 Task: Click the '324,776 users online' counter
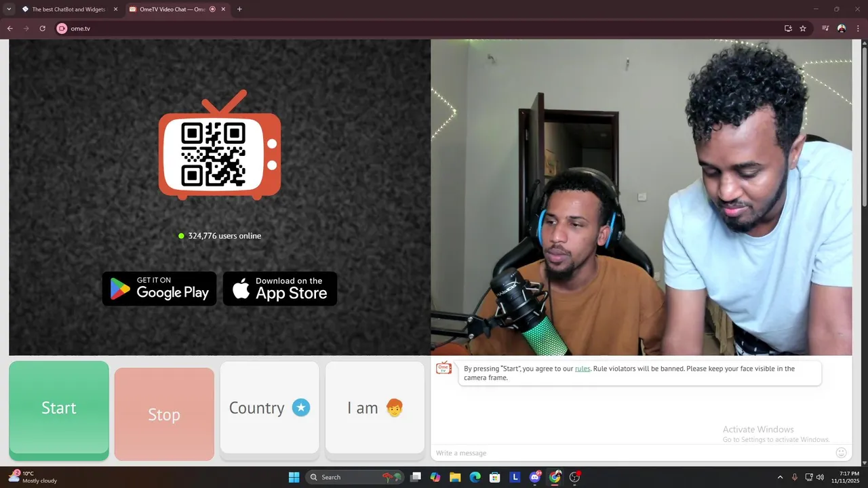click(x=220, y=236)
